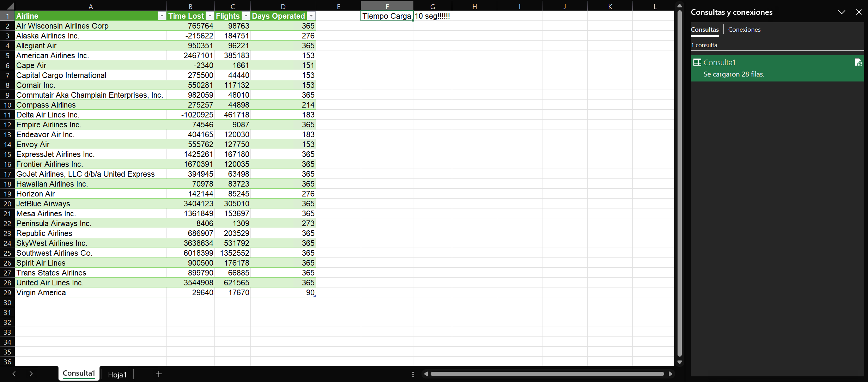
Task: Switch to the Hoja1 sheet tab
Action: (117, 375)
